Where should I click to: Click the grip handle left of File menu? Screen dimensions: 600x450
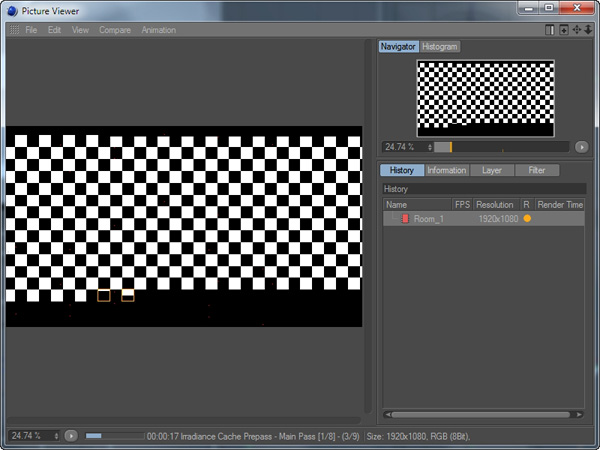(x=14, y=30)
